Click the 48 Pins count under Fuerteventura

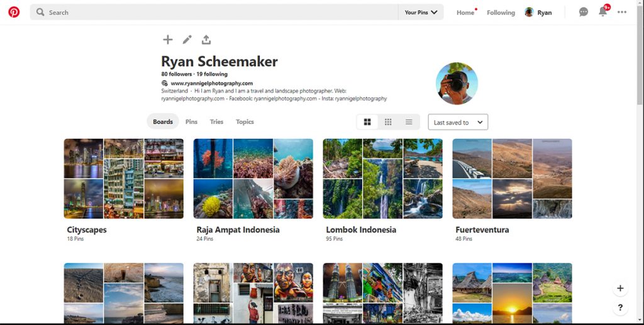click(464, 239)
